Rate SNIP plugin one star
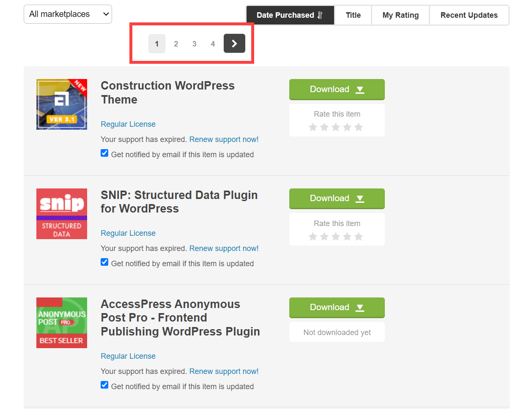 tap(313, 237)
